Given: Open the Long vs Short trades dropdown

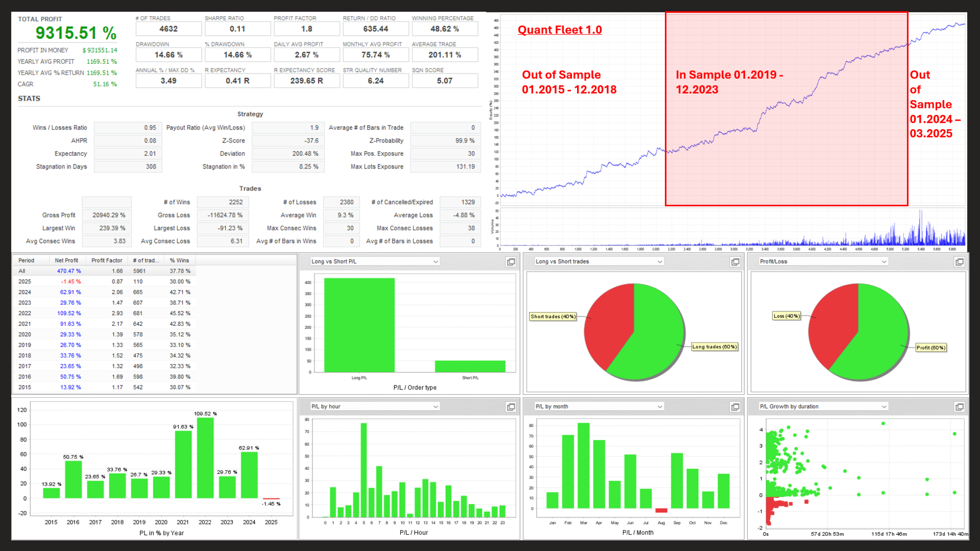Looking at the screenshot, I should point(599,261).
